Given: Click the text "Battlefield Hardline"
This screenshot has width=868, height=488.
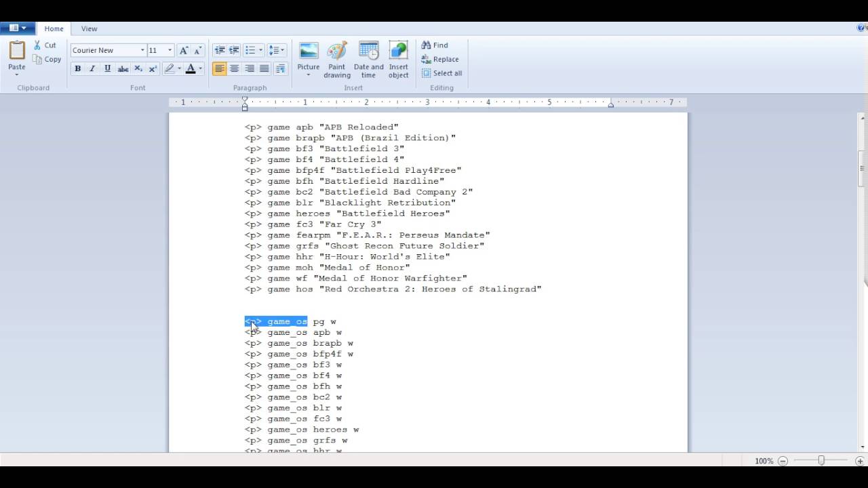Looking at the screenshot, I should click(381, 181).
